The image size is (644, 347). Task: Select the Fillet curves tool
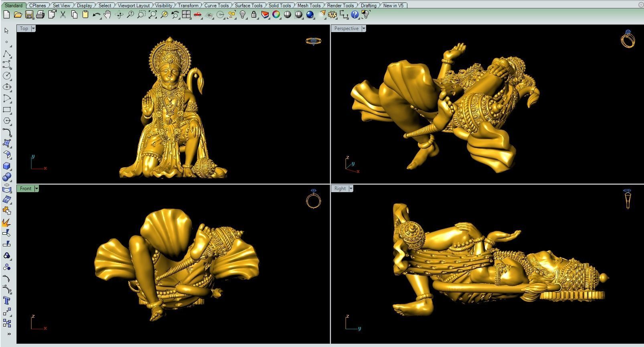[x=6, y=132]
